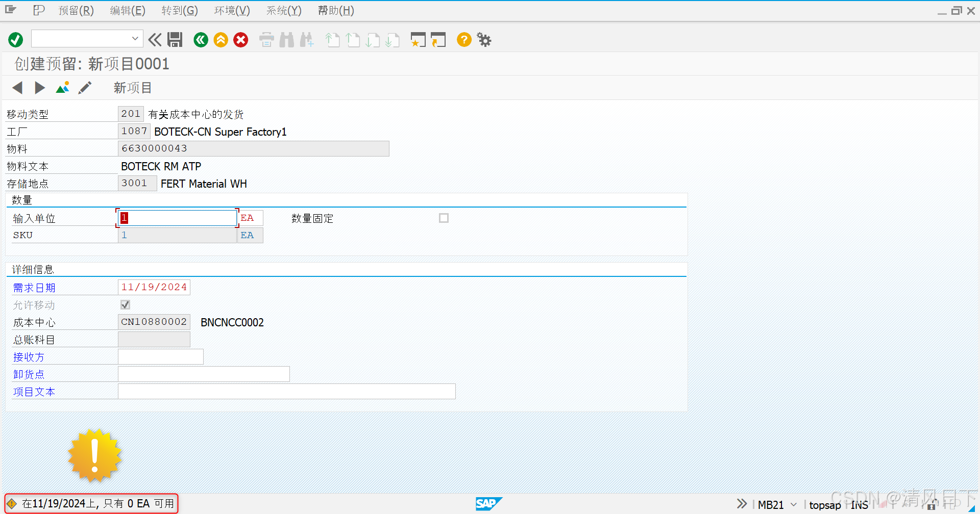The image size is (980, 514).
Task: Click the 接收方 input field
Action: pos(161,356)
